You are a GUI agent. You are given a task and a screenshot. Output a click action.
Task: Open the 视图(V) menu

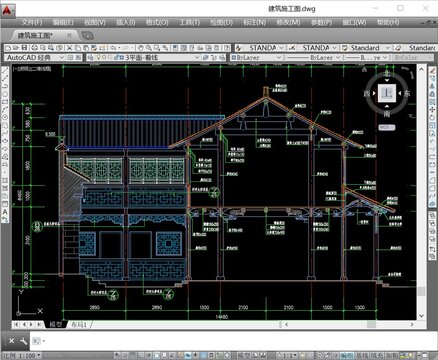[95, 22]
